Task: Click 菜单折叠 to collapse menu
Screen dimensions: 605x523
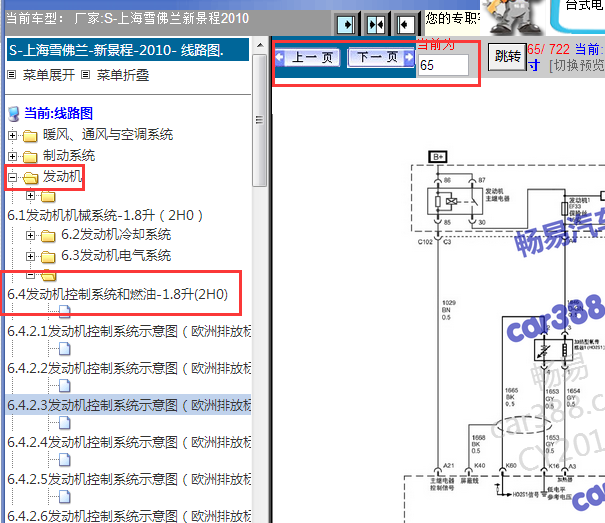Action: (x=123, y=75)
